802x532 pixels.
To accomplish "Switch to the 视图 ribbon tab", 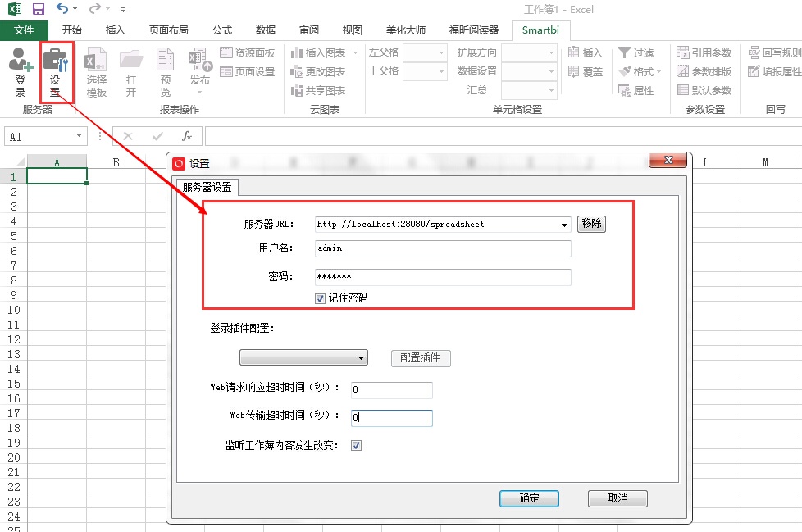I will (x=352, y=30).
